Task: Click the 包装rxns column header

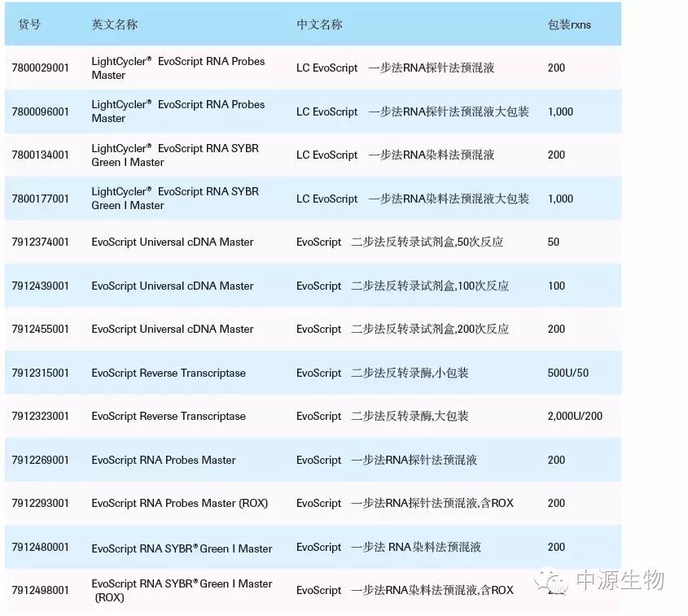Action: 569,24
